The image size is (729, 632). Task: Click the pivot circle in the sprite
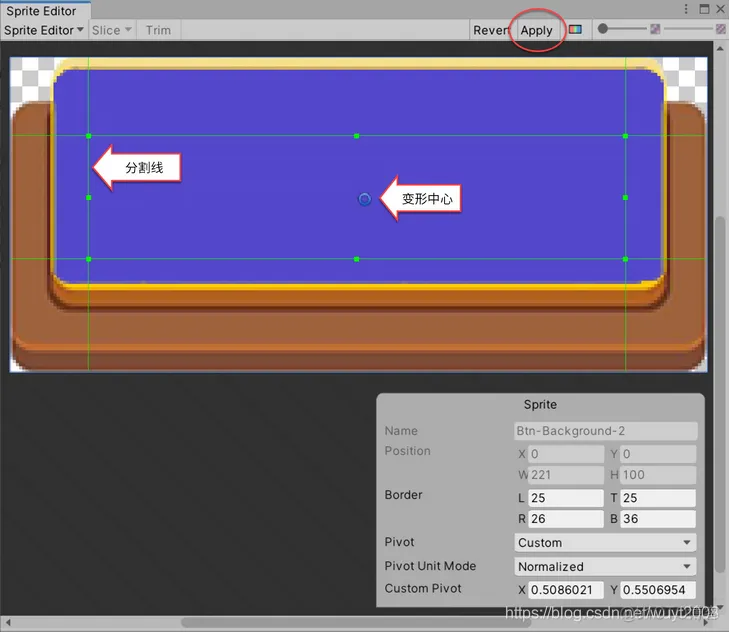pyautogui.click(x=364, y=200)
